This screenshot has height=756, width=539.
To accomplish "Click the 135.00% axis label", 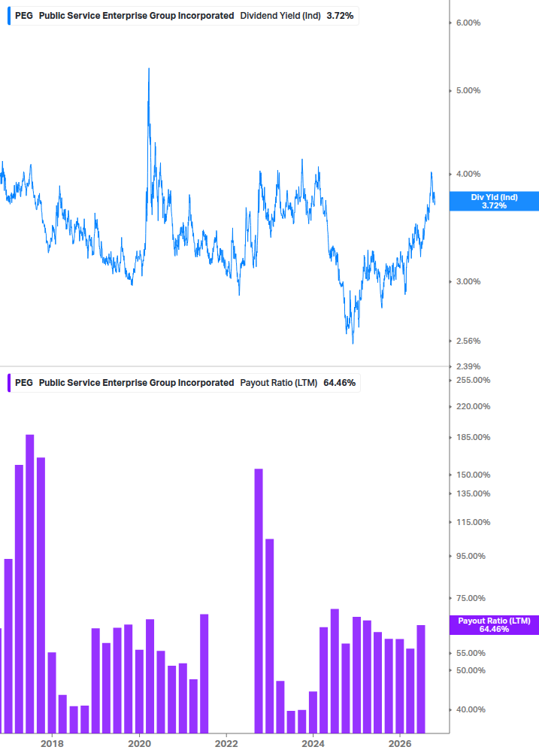I will (x=473, y=493).
